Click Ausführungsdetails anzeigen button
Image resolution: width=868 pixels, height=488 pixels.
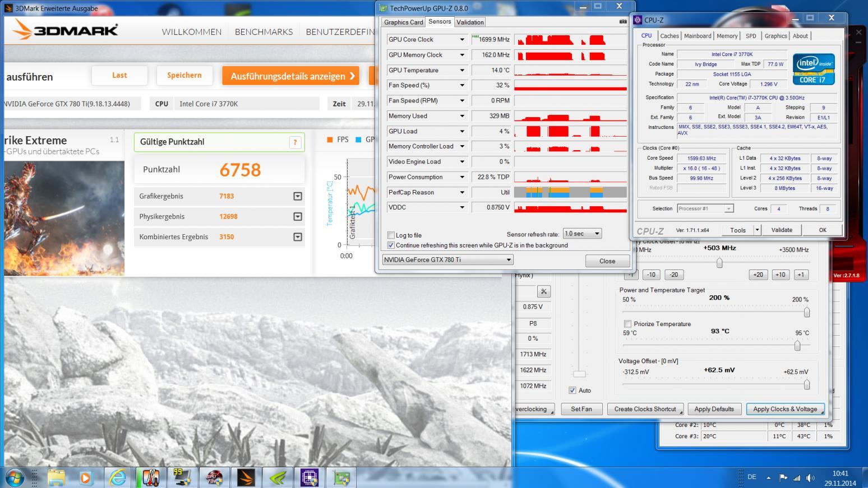[x=290, y=76]
